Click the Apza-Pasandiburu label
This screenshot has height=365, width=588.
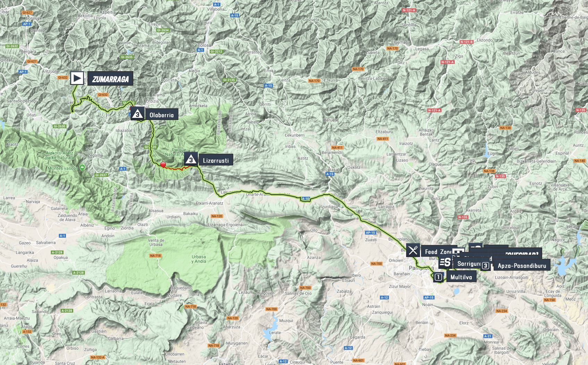[x=522, y=266]
